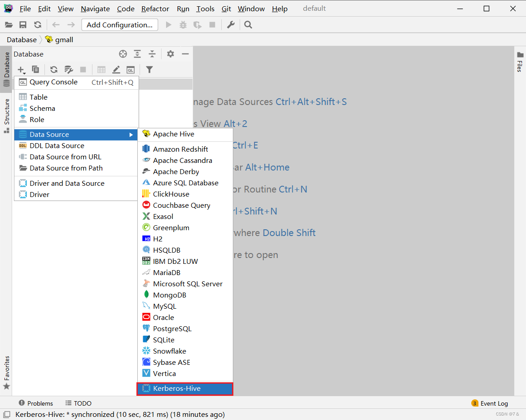The height and width of the screenshot is (420, 526).
Task: Select DDL Data Source menu entry
Action: (x=76, y=145)
